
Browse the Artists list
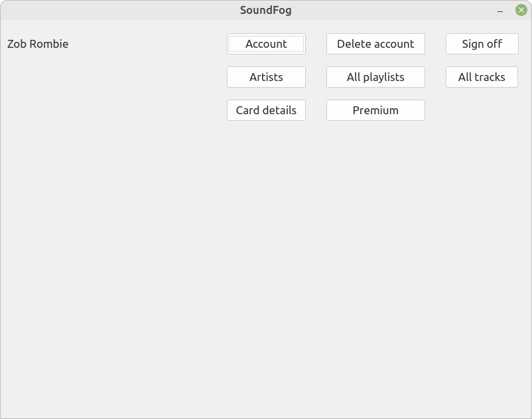tap(266, 77)
